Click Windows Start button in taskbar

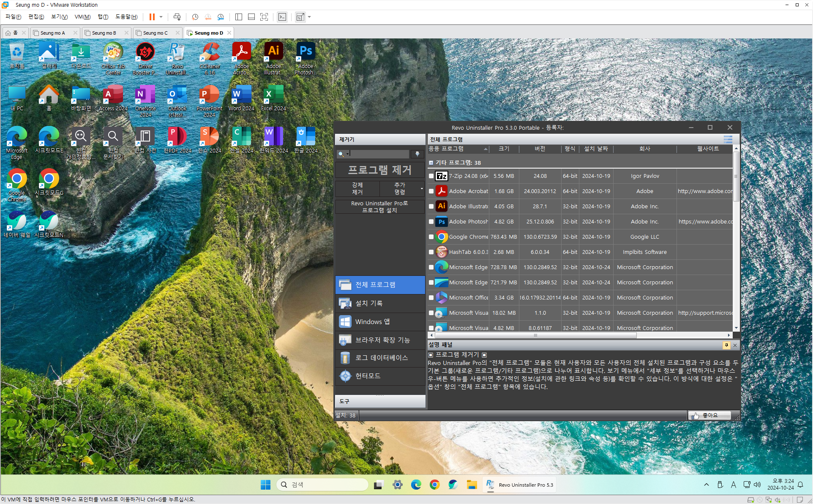(x=265, y=485)
